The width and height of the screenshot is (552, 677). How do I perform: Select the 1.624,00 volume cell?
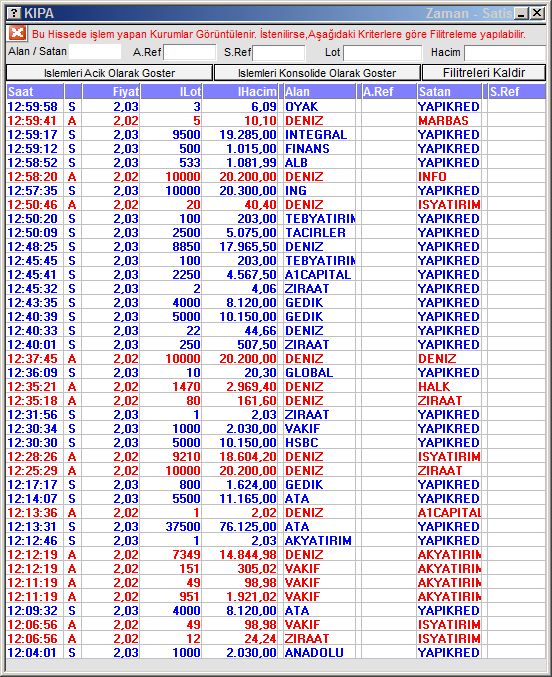point(240,484)
